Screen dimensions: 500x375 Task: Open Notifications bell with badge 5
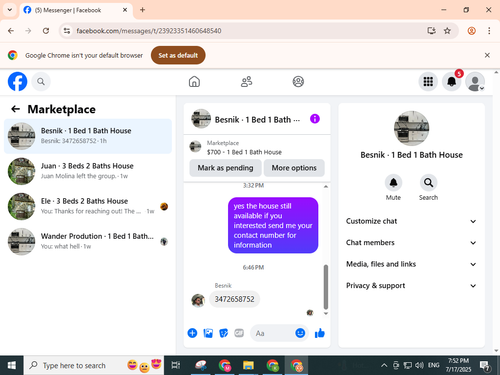tap(451, 81)
